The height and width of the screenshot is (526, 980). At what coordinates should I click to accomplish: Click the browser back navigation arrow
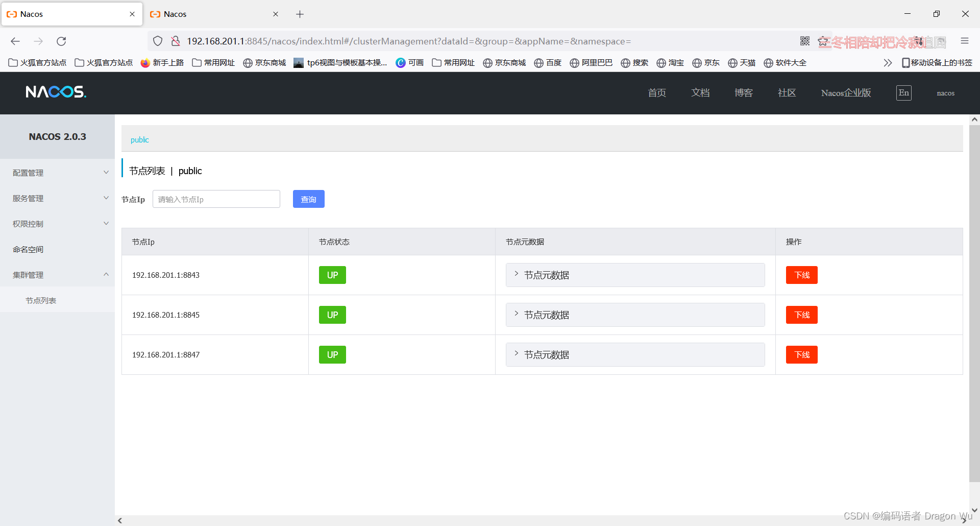point(15,41)
